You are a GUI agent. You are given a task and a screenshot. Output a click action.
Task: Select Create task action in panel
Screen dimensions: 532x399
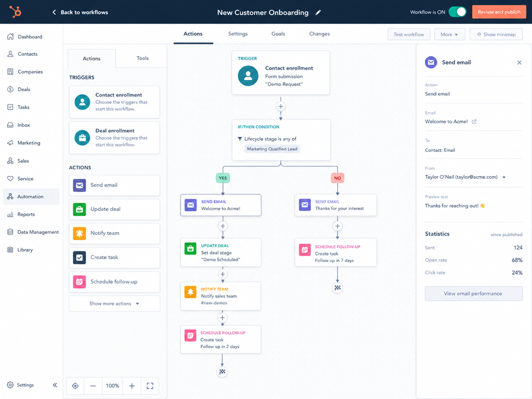[114, 258]
